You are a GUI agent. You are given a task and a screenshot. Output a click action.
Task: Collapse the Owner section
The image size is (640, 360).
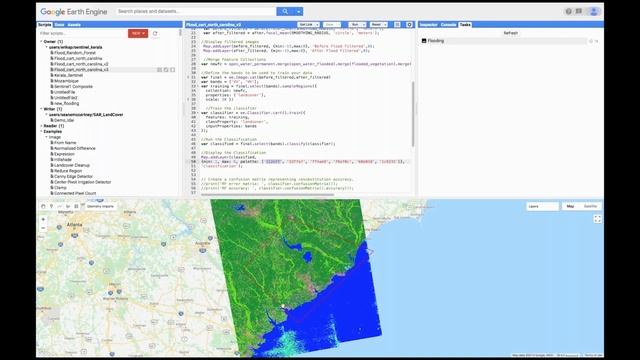pyautogui.click(x=41, y=42)
